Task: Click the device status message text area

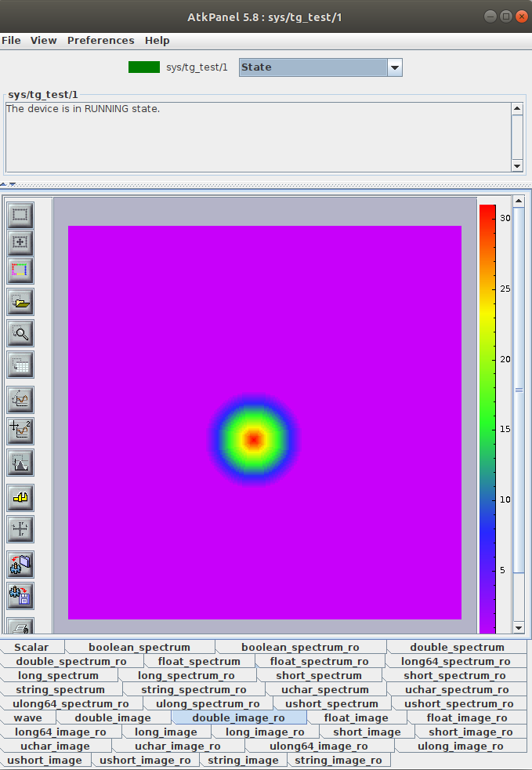Action: tap(258, 137)
